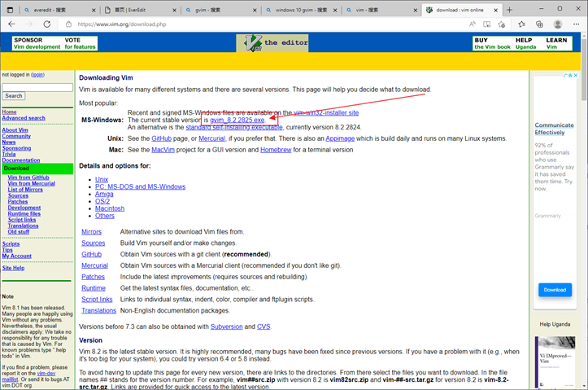588x390 pixels.
Task: Add this page to favorites star icon
Action: pos(501,24)
